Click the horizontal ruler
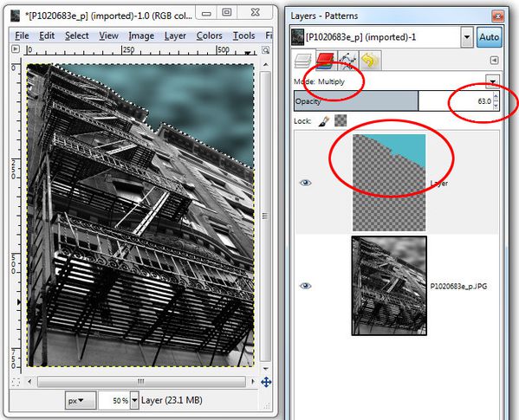Viewport: 519px width, 420px height. (141, 50)
